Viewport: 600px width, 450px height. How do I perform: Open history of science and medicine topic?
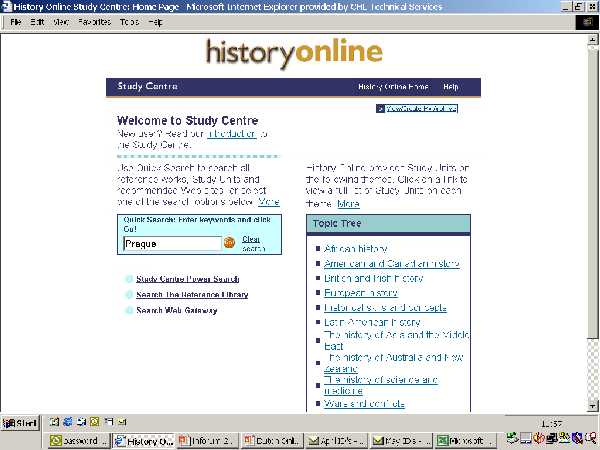[x=381, y=385]
